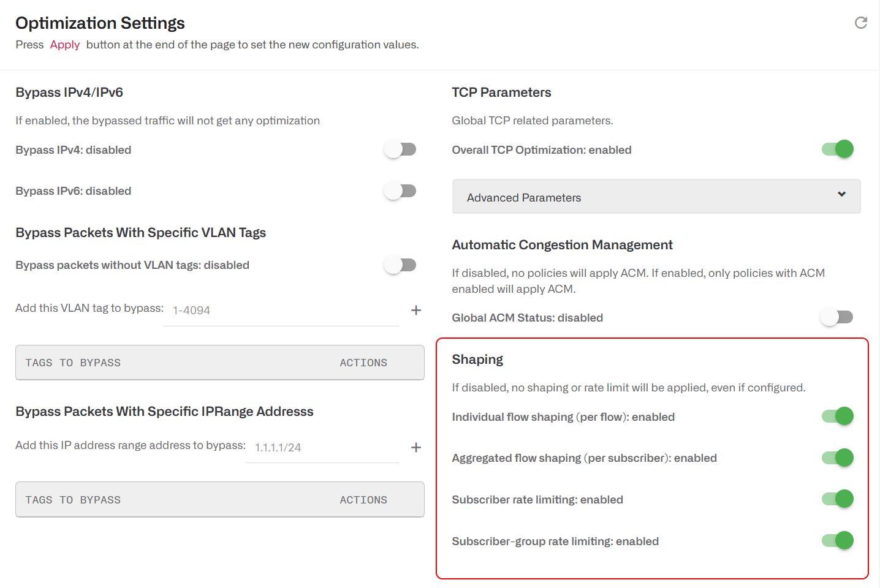Image resolution: width=880 pixels, height=588 pixels.
Task: Click the red Apply text
Action: point(65,45)
